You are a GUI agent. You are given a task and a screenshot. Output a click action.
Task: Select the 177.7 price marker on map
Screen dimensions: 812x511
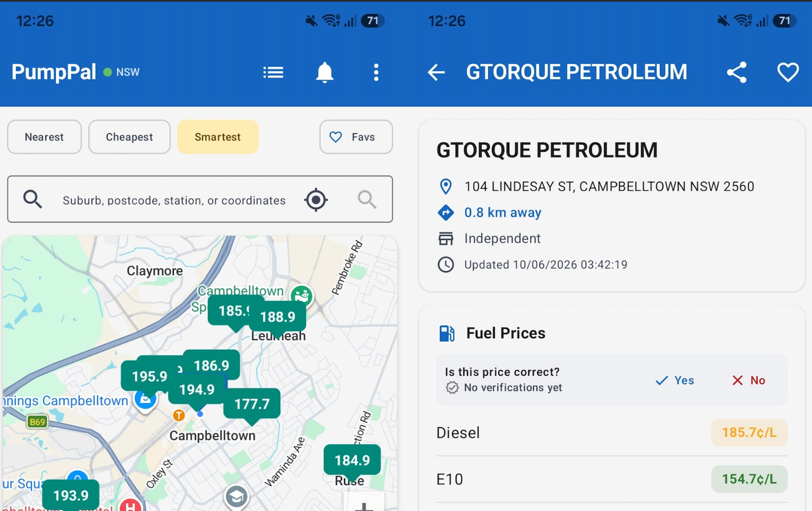pos(252,405)
